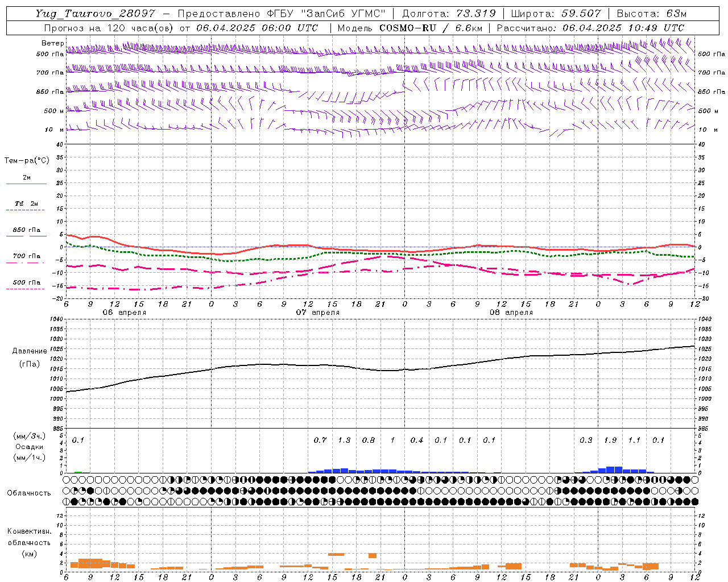Click the Широта: 59.507 value
This screenshot has width=728, height=582.
(556, 14)
